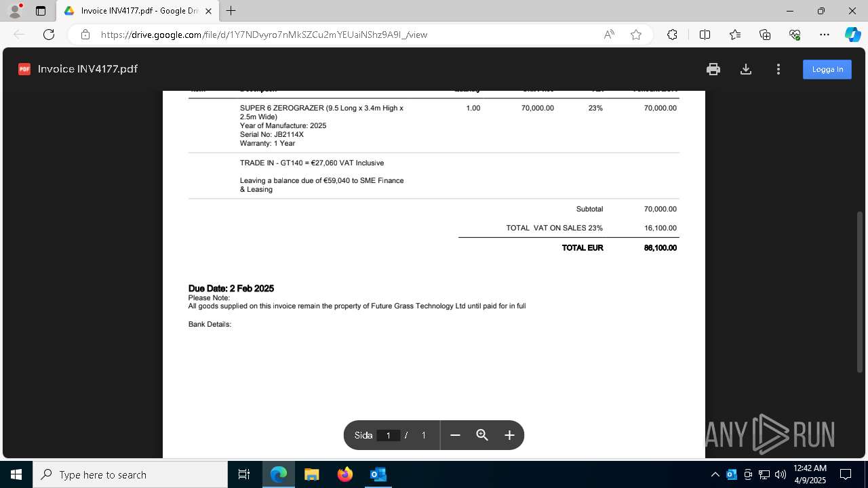Add this page to favorites star
The width and height of the screenshot is (868, 488).
coord(636,35)
